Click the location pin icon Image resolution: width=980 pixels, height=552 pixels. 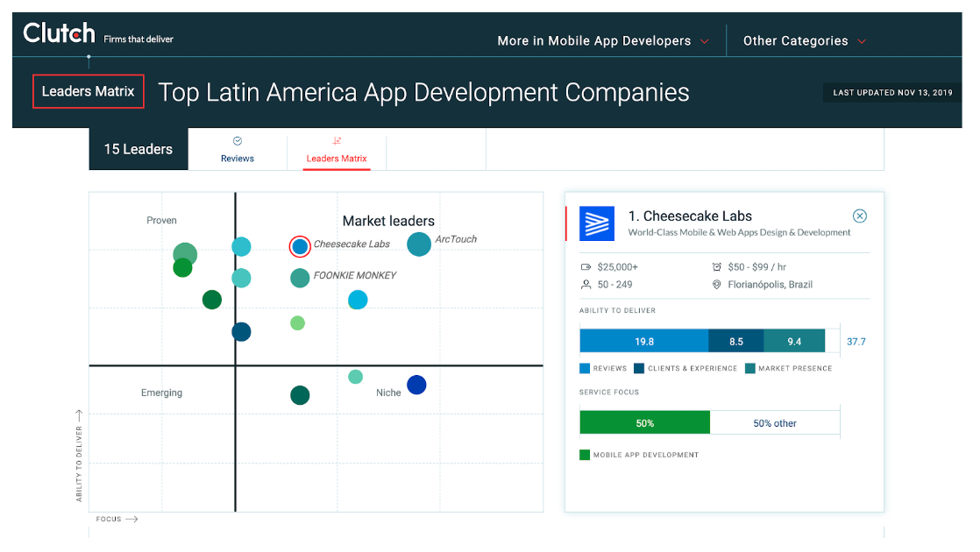click(717, 285)
